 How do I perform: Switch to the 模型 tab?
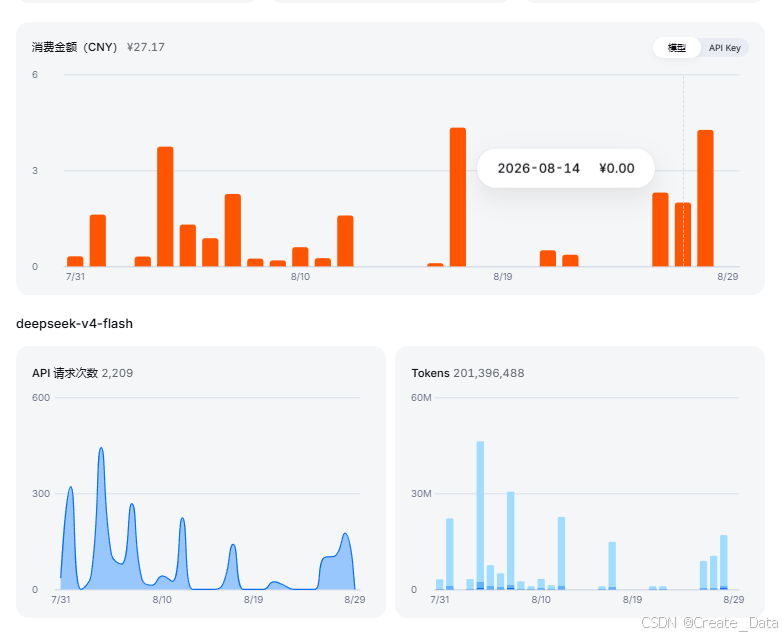pos(677,48)
